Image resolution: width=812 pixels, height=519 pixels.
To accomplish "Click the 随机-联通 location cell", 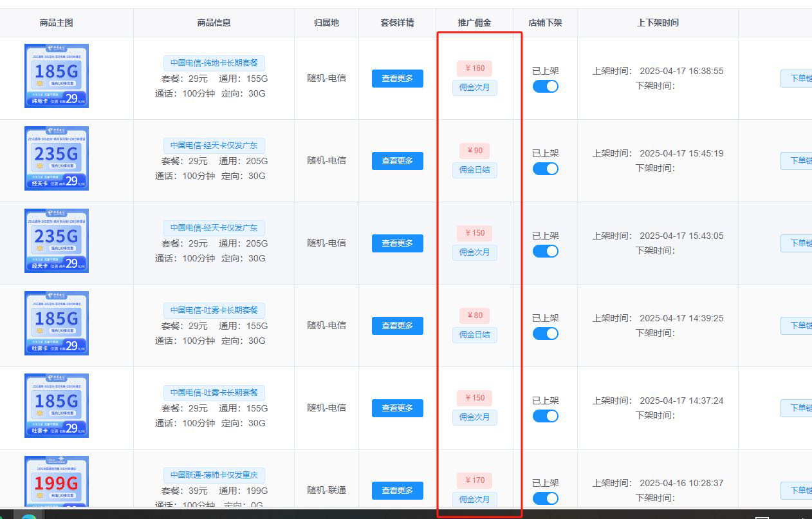I will (327, 491).
